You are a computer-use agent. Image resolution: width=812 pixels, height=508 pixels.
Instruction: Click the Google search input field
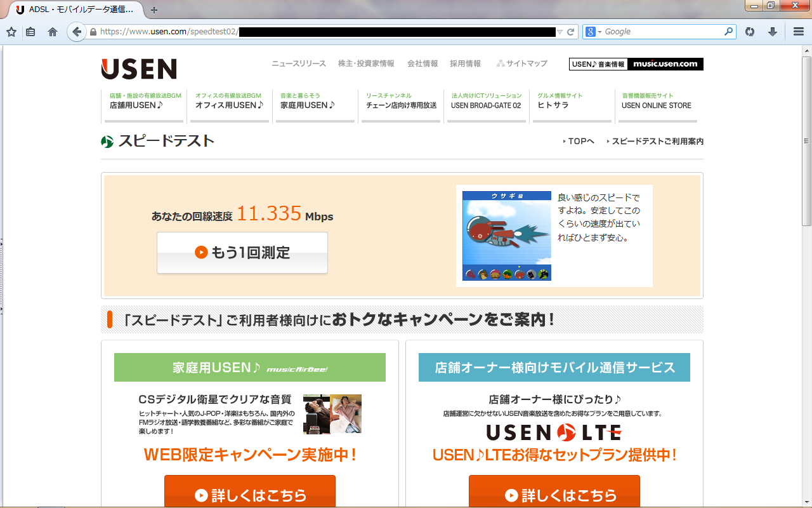(x=663, y=32)
